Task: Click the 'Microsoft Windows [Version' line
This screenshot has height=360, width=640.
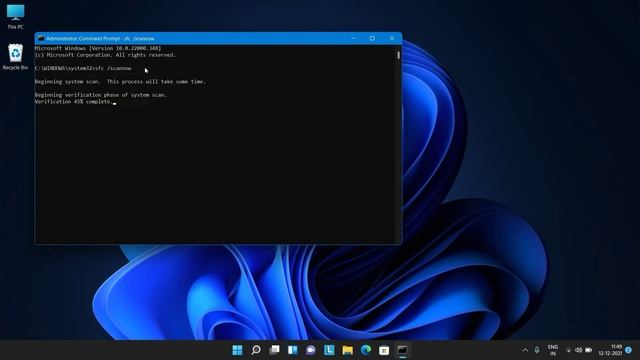Action: tap(98, 48)
